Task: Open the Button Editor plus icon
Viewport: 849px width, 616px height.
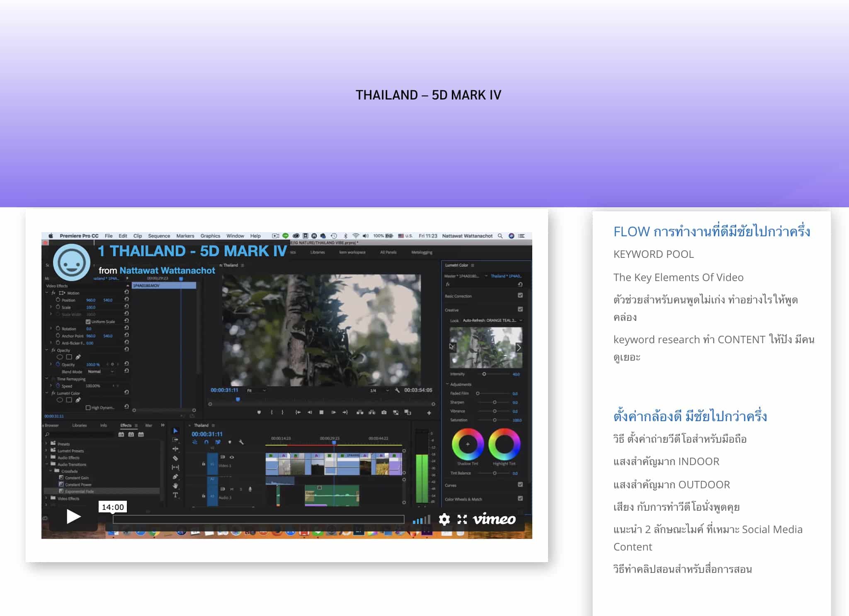Action: (x=429, y=413)
